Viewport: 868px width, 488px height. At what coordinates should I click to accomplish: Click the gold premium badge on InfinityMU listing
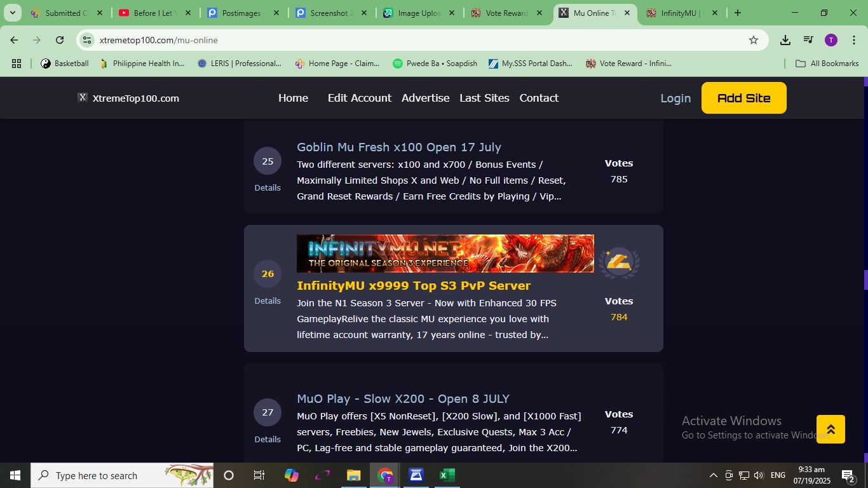point(619,262)
